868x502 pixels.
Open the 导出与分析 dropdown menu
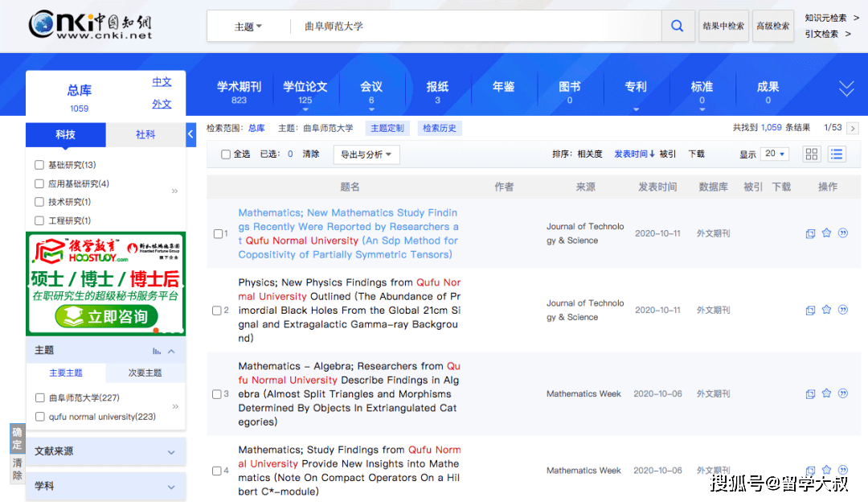(x=366, y=154)
